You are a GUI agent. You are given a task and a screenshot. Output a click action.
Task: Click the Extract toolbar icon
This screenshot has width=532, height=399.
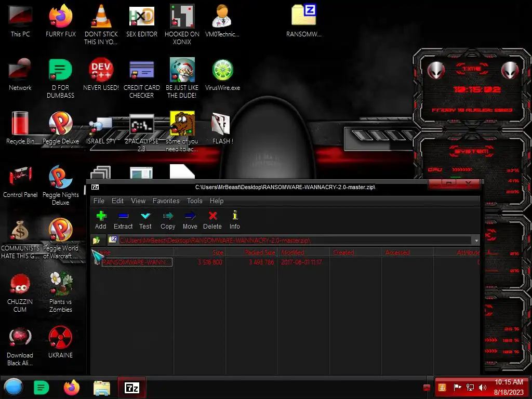pos(123,220)
